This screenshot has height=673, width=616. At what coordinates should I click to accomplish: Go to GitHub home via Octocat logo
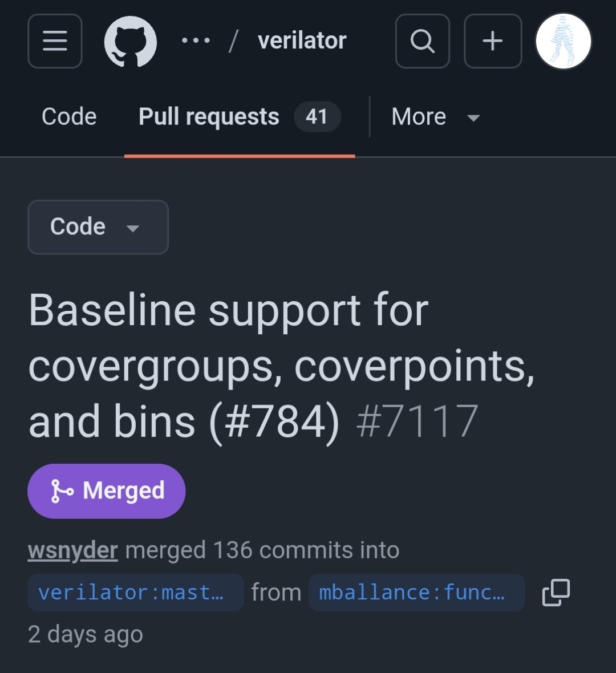(x=131, y=41)
